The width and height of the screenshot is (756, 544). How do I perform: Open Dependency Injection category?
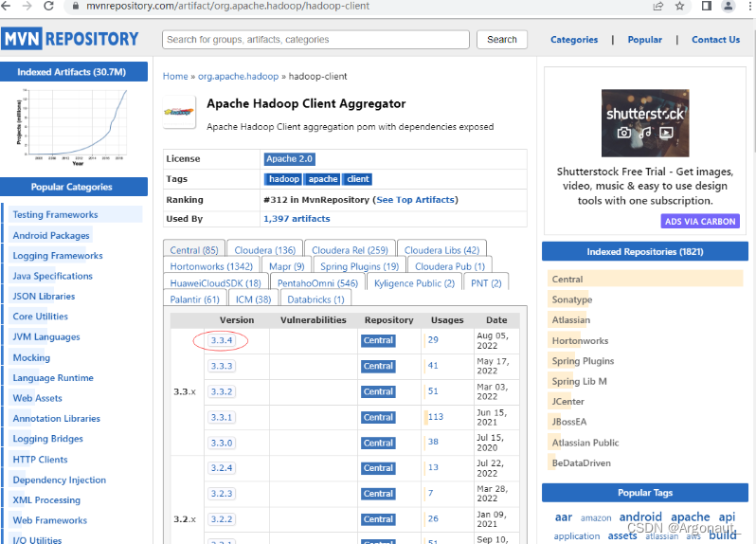60,480
